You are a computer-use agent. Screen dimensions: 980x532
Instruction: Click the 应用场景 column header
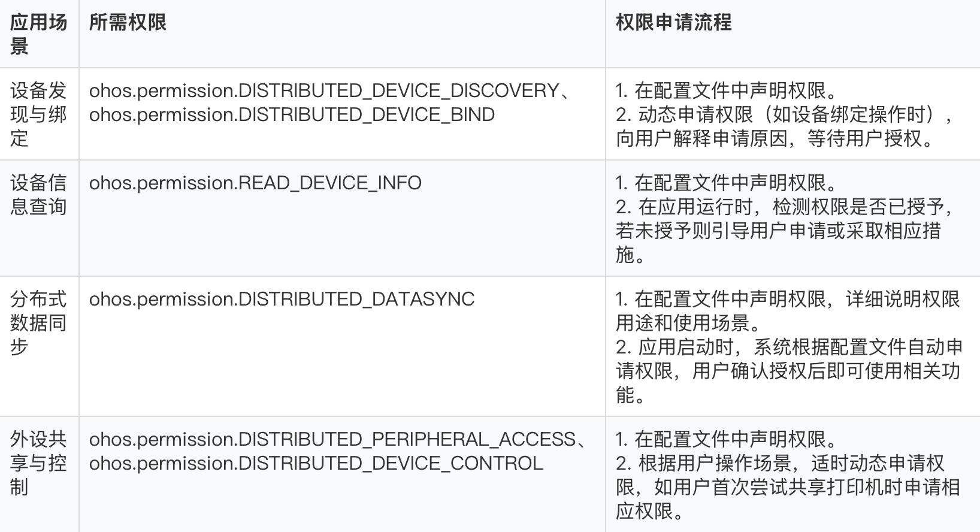[x=38, y=34]
